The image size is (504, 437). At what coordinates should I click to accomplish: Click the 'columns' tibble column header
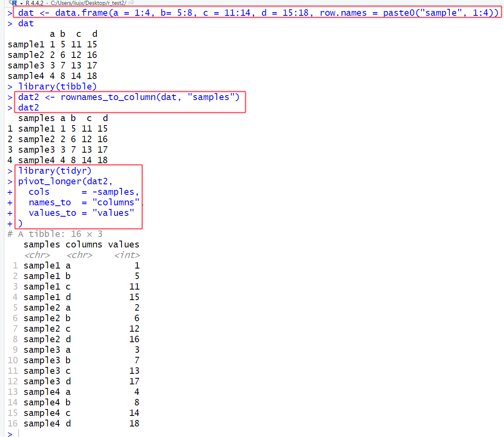point(84,245)
